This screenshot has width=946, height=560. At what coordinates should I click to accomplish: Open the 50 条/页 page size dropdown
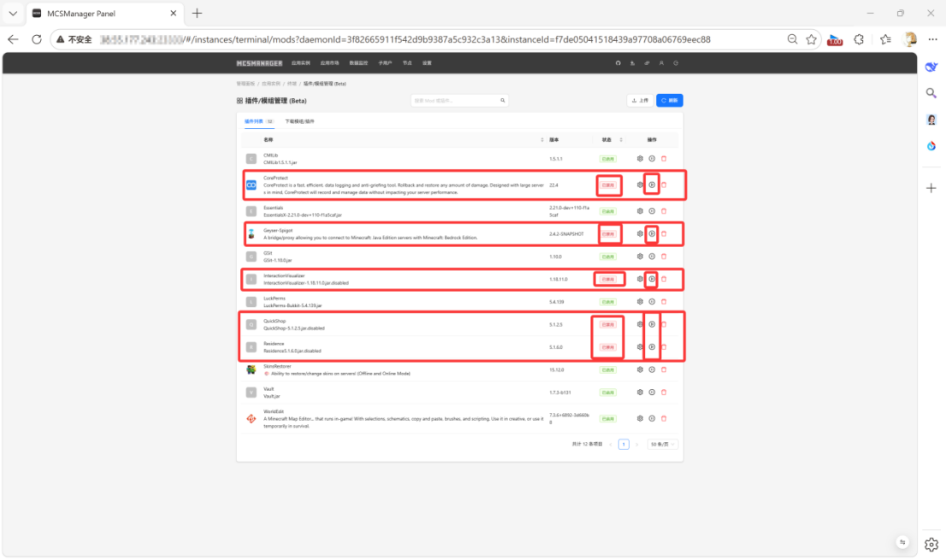pos(662,445)
